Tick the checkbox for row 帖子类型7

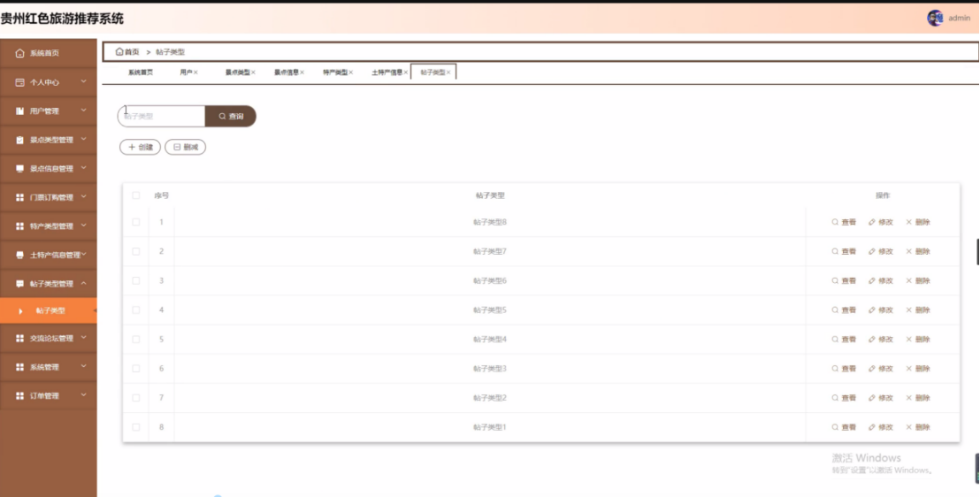point(136,251)
